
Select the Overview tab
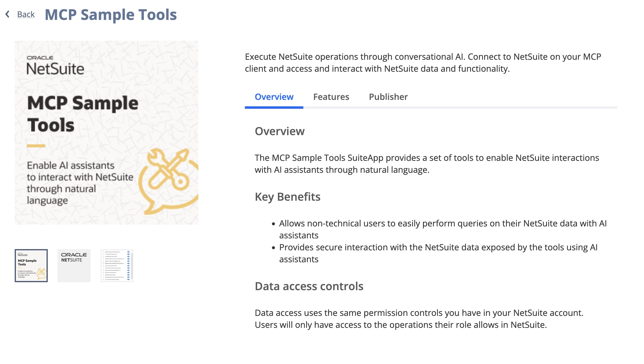tap(274, 97)
